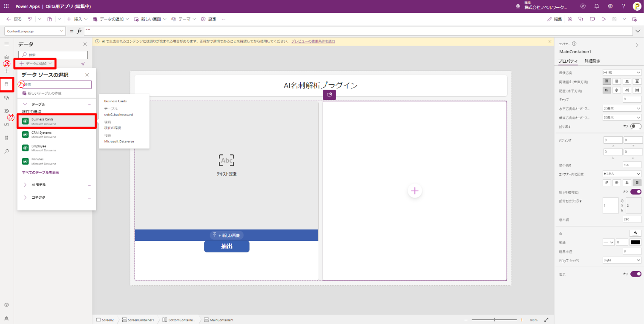Select the stretch horizontal align option

637,90
